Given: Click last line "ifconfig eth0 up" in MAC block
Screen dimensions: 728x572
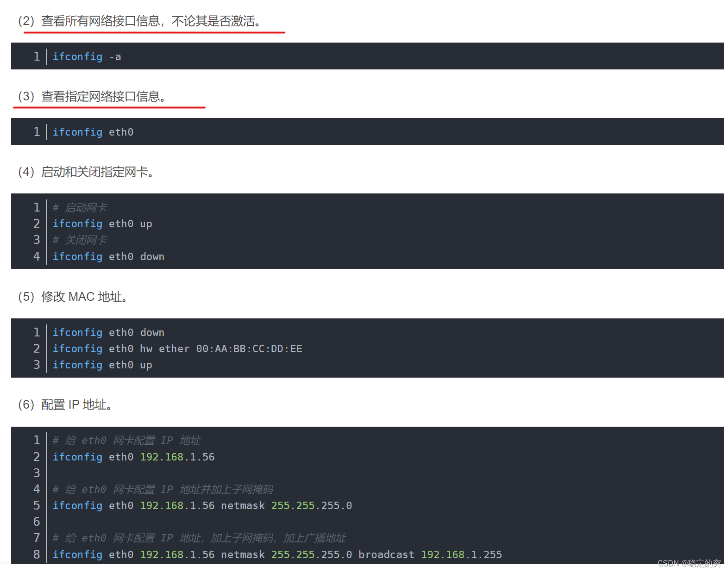Looking at the screenshot, I should pos(102,365).
